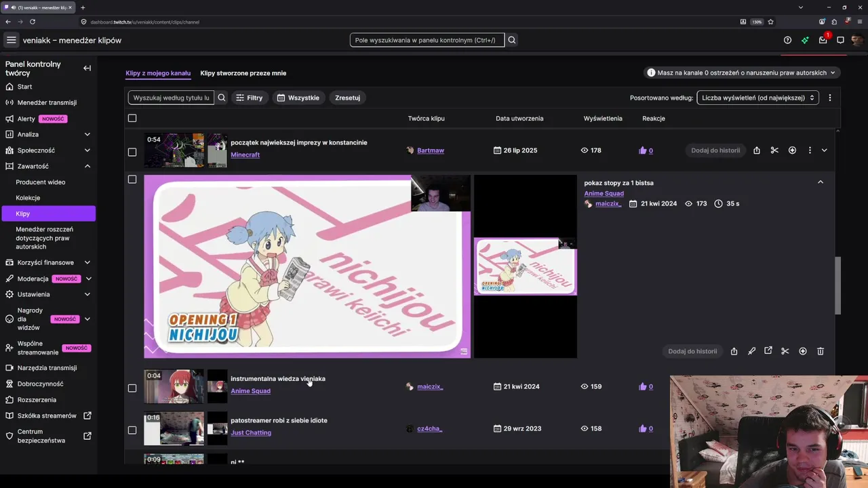Click circled plus icon of expanded clip

(x=803, y=351)
